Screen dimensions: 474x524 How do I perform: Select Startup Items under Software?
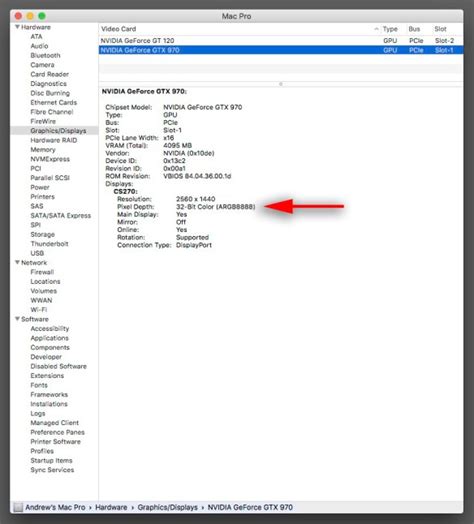(x=51, y=460)
